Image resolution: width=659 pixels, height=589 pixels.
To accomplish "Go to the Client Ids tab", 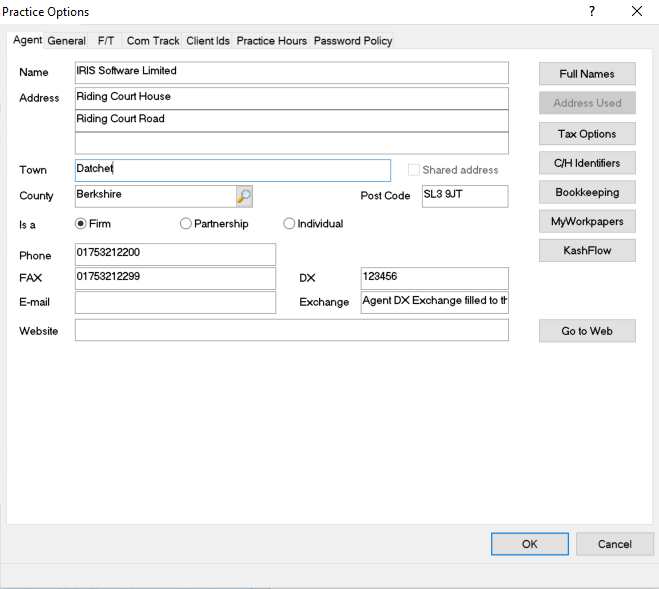I will 208,41.
